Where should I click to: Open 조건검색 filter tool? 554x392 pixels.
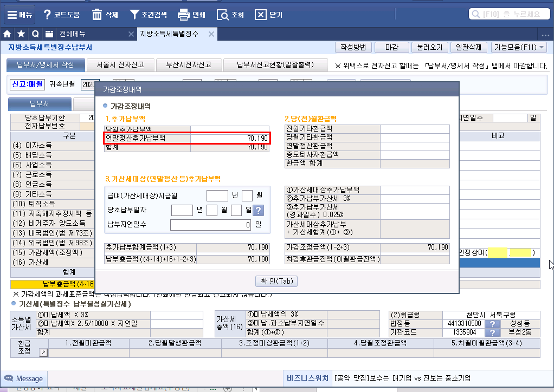tap(135, 15)
